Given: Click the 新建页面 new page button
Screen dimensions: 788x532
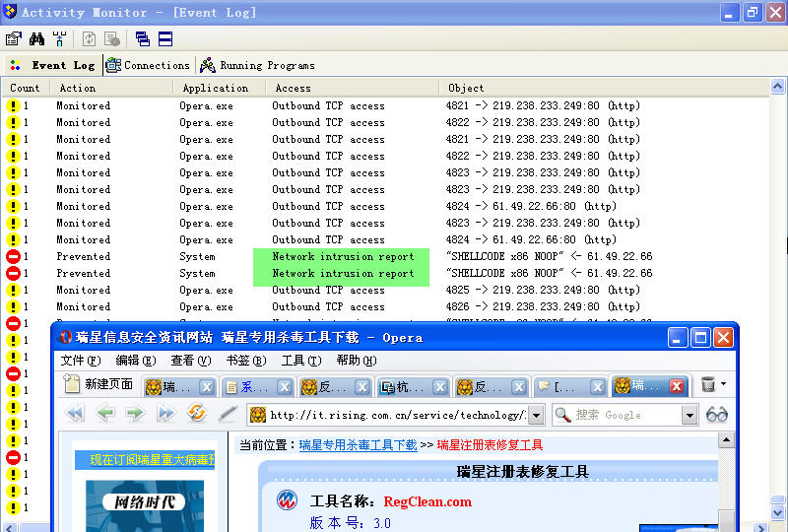Looking at the screenshot, I should pos(99,384).
